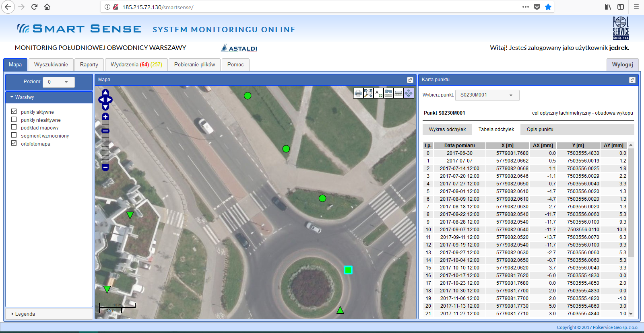644x333 pixels.
Task: Expand the Legenda section
Action: pos(49,314)
